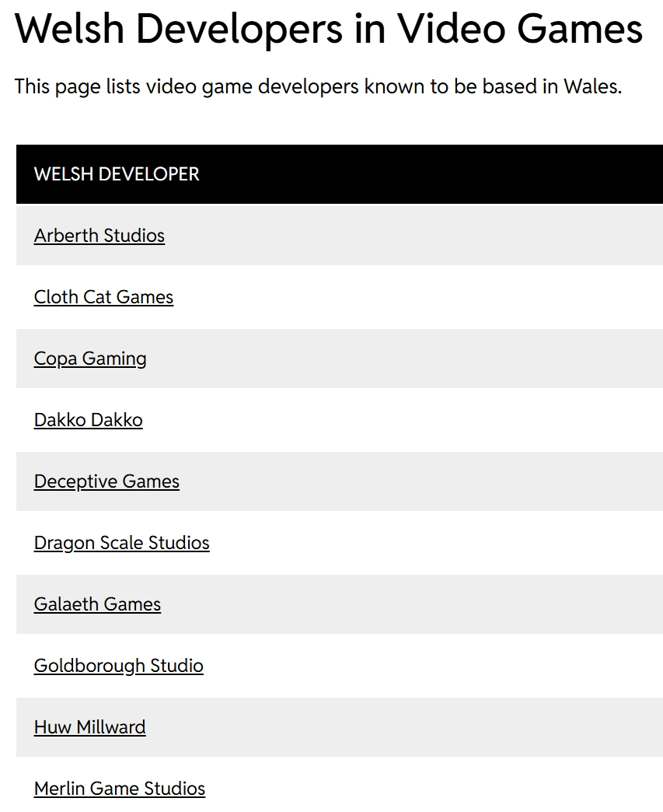Image resolution: width=663 pixels, height=812 pixels.
Task: Click the WELSH DEVELOPER column header
Action: point(117,174)
